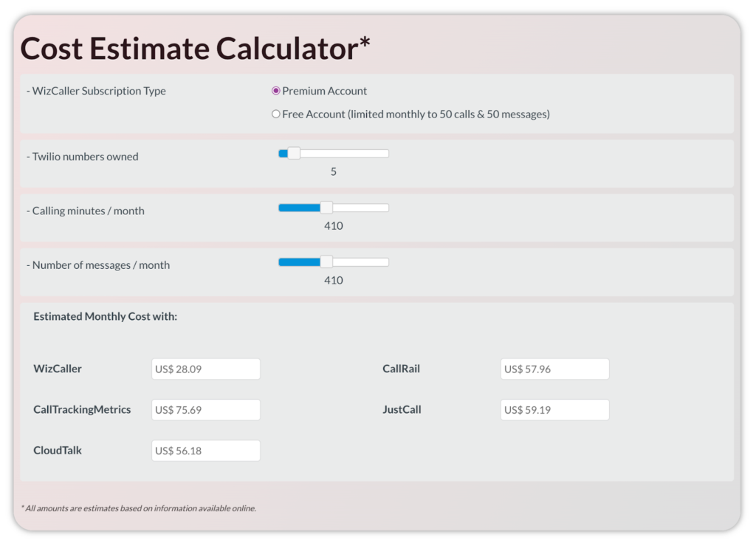Click the Twilio numbers owned slider handle
Screen dimensions: 756x543
coord(294,154)
